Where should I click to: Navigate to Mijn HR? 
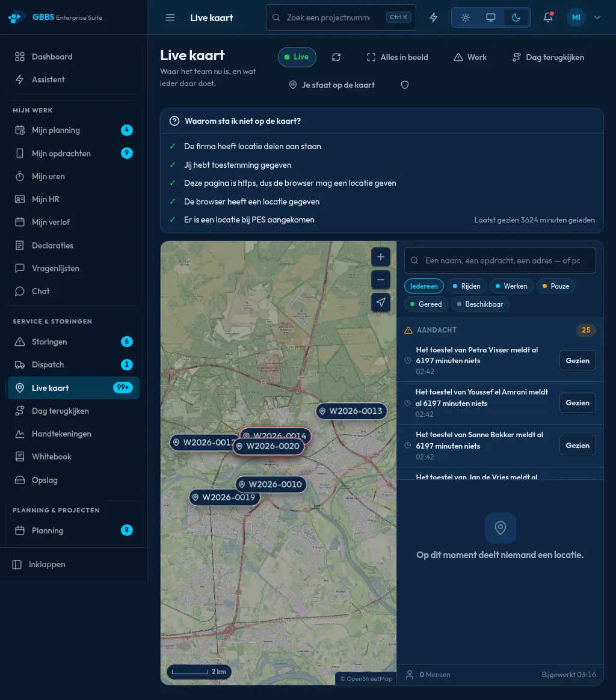[74, 199]
